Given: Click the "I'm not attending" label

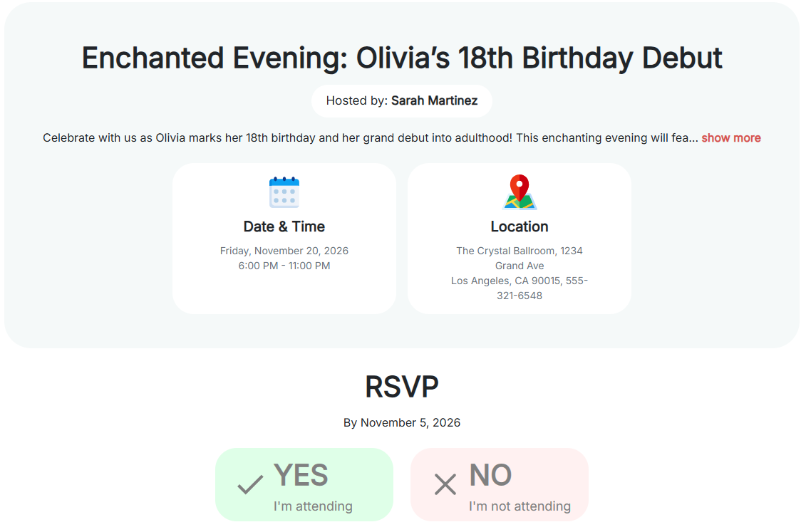Looking at the screenshot, I should pos(520,506).
